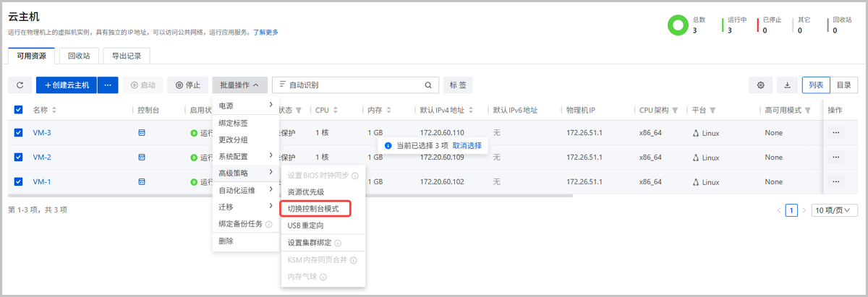The image size is (868, 297).
Task: Click the download export icon
Action: pyautogui.click(x=787, y=85)
